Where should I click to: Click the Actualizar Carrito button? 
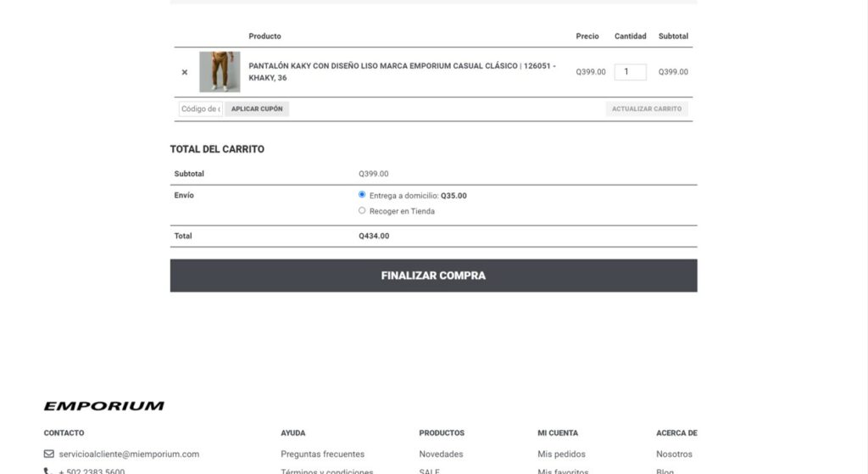point(647,109)
